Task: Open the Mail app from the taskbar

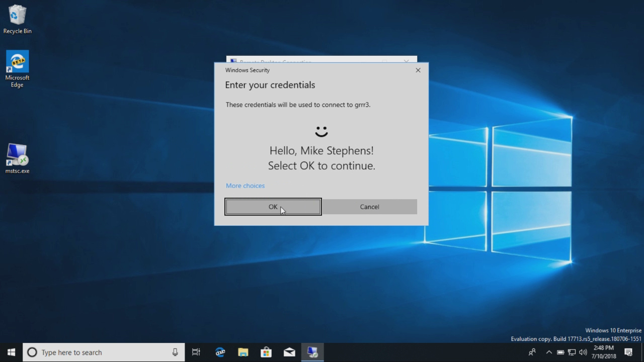Action: coord(289,352)
